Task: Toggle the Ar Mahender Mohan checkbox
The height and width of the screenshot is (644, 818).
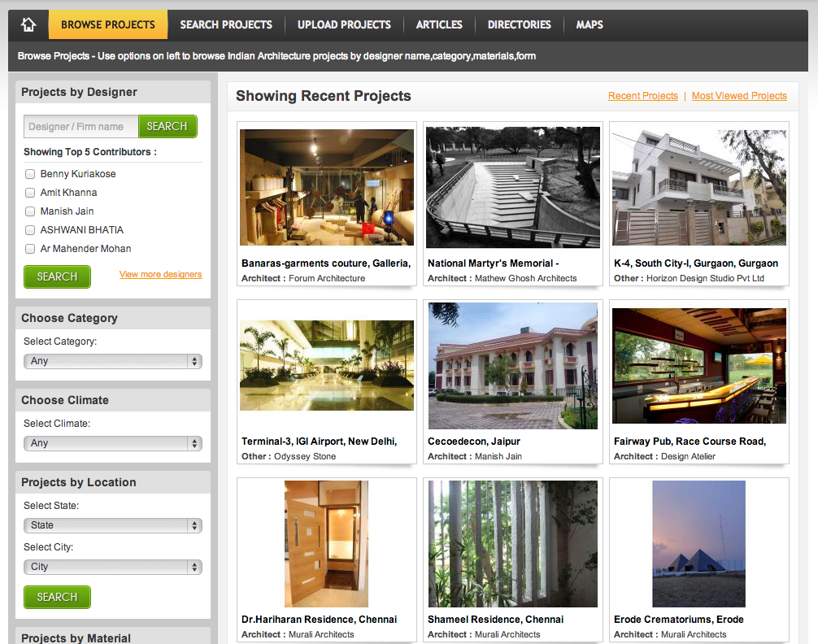Action: tap(30, 249)
